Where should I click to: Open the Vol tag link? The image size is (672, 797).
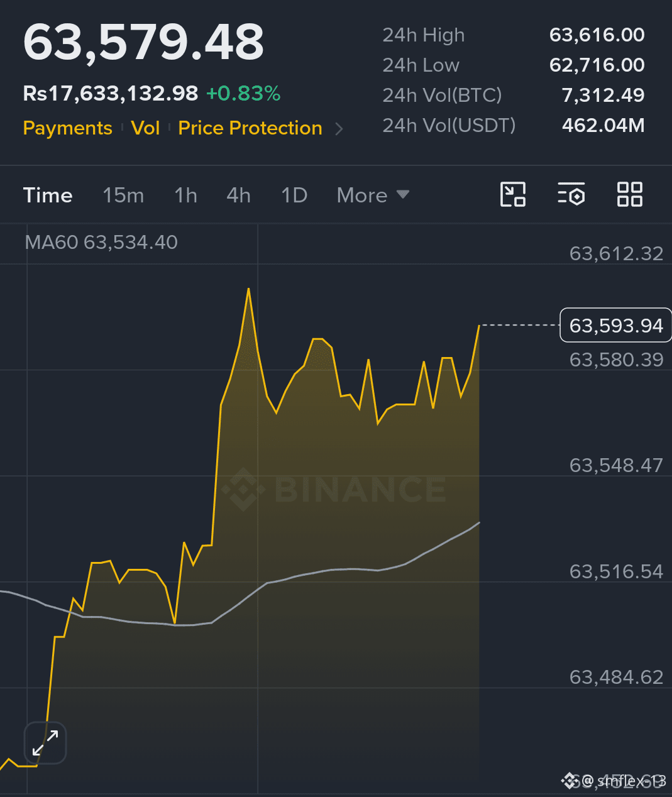point(145,128)
